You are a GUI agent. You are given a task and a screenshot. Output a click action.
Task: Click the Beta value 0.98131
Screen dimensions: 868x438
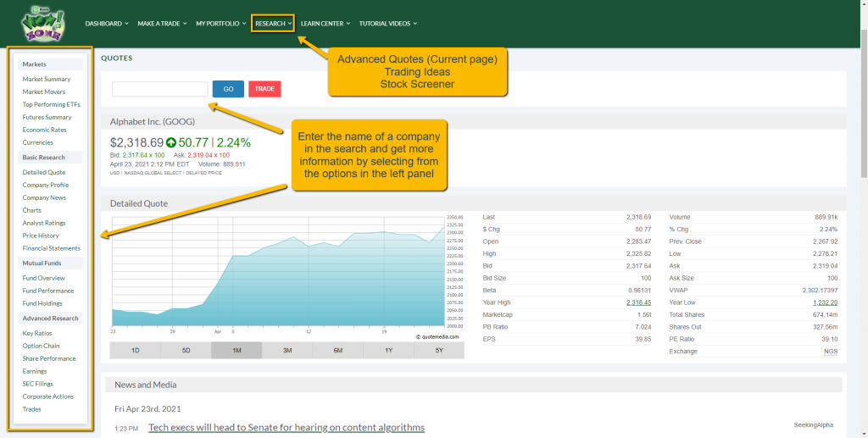coord(640,291)
